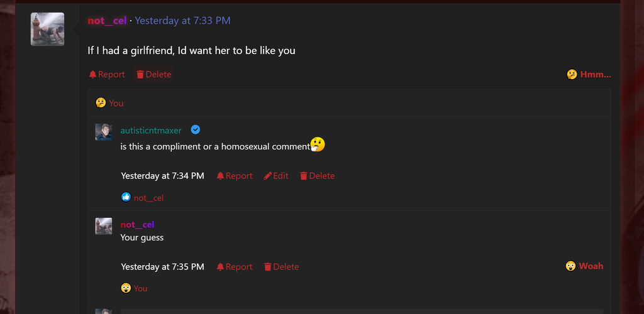Report the comment posted at 7:34 PM
This screenshot has height=314, width=644.
234,176
